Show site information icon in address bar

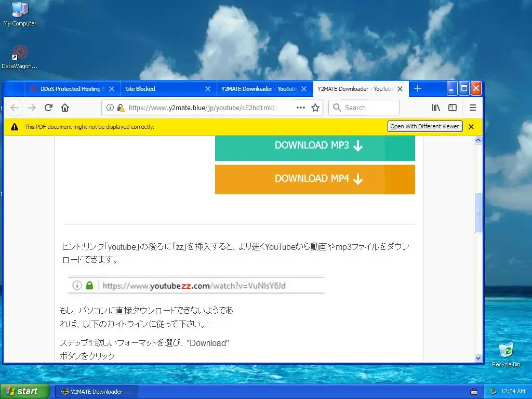pos(110,108)
